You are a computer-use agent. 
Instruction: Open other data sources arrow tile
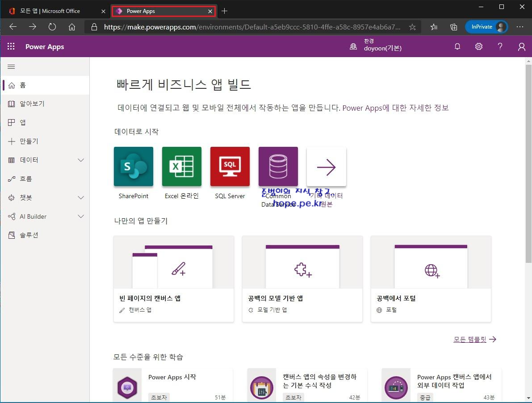[x=327, y=166]
